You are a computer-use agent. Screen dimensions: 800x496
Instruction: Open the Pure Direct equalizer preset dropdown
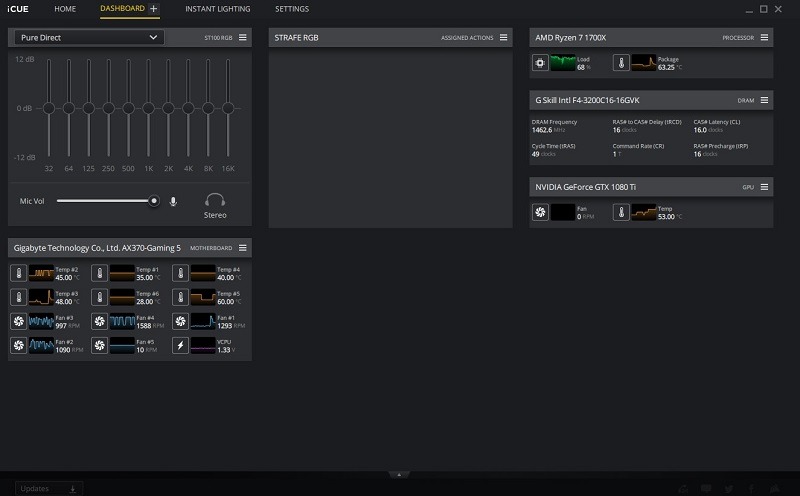[89, 37]
